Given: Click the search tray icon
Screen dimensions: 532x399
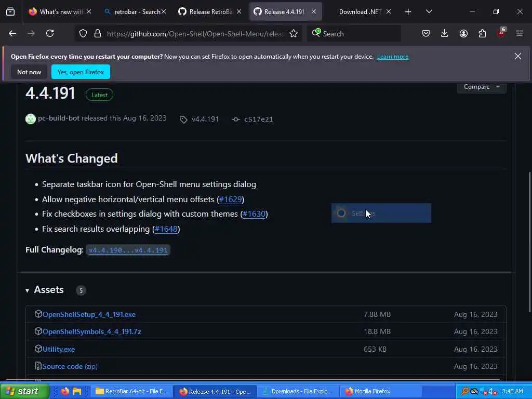Looking at the screenshot, I should pos(465,391).
